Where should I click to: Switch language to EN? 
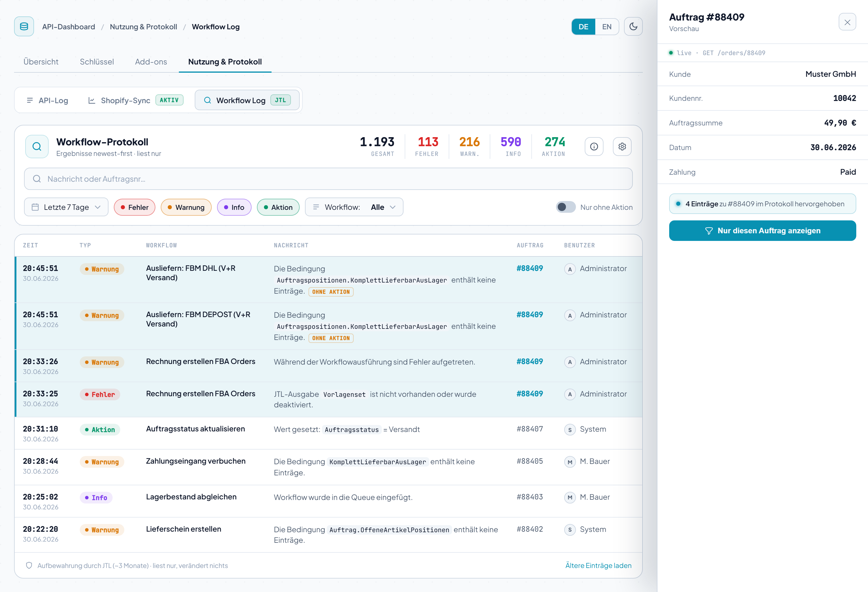point(606,26)
